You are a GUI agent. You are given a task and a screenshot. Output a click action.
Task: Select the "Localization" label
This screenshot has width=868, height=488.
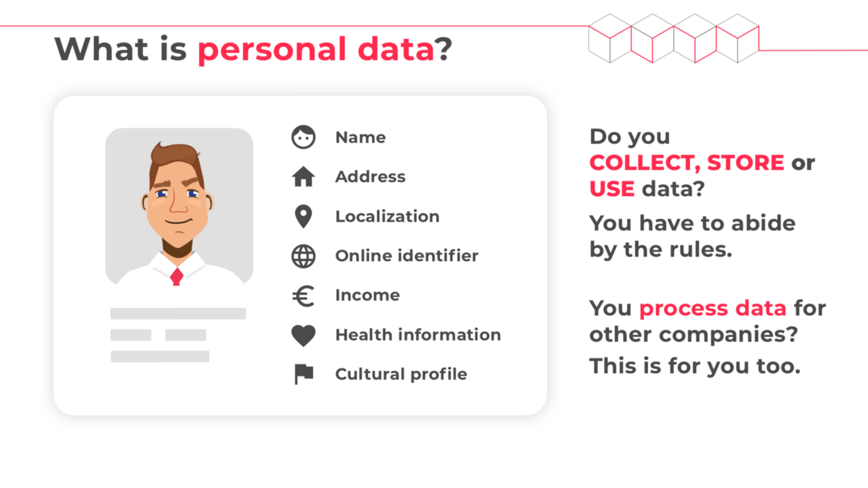(x=387, y=216)
